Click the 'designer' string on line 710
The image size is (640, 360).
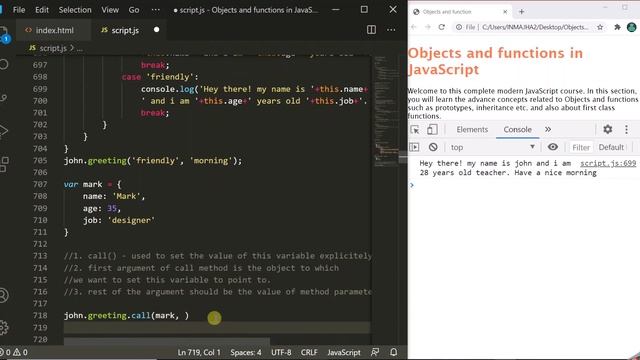(131, 220)
